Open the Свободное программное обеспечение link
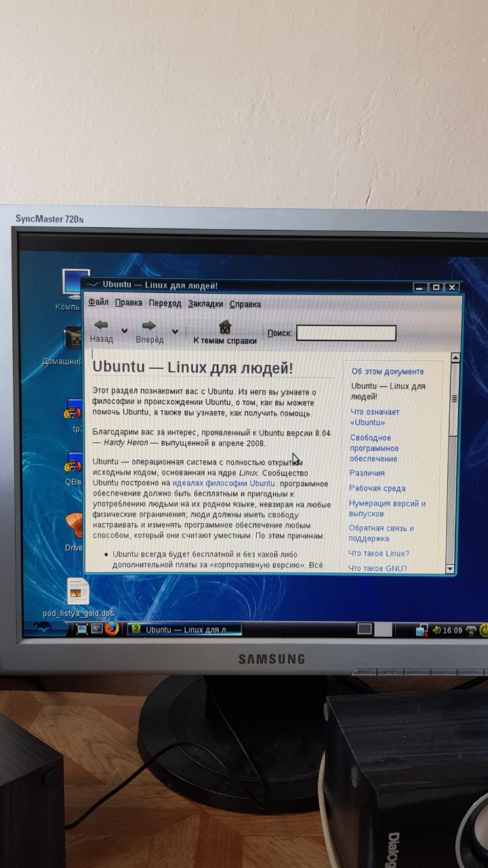 pos(374,448)
